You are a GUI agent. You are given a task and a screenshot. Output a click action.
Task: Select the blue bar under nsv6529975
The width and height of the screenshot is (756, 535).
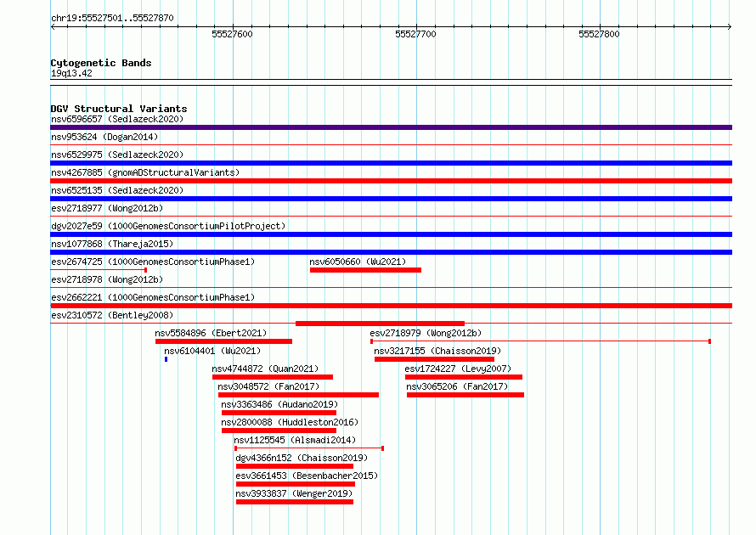click(391, 163)
